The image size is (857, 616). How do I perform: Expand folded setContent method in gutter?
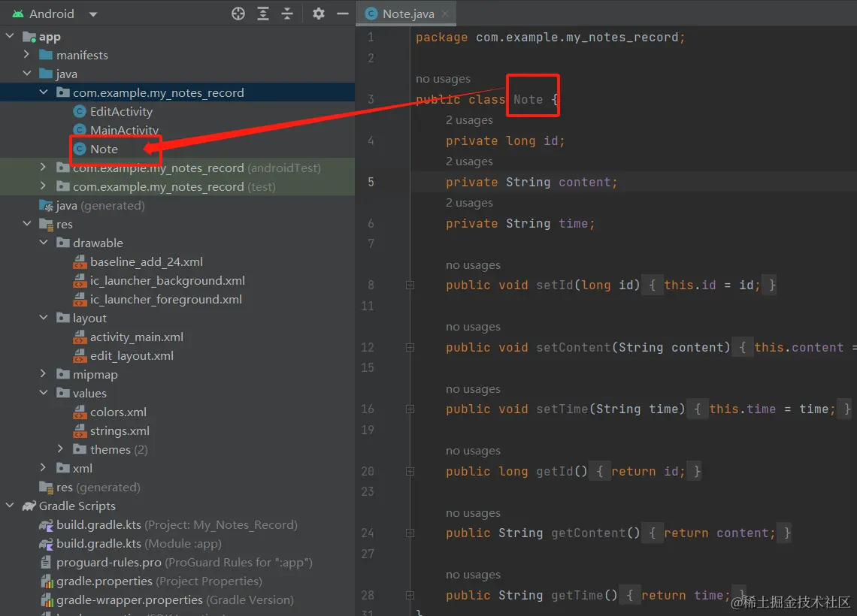pyautogui.click(x=410, y=347)
